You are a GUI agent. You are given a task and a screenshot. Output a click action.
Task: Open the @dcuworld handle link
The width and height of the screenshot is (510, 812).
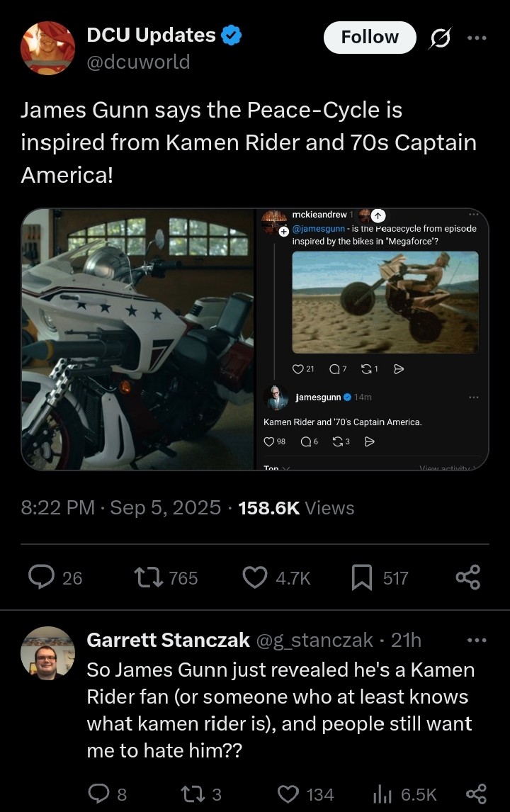click(x=138, y=62)
